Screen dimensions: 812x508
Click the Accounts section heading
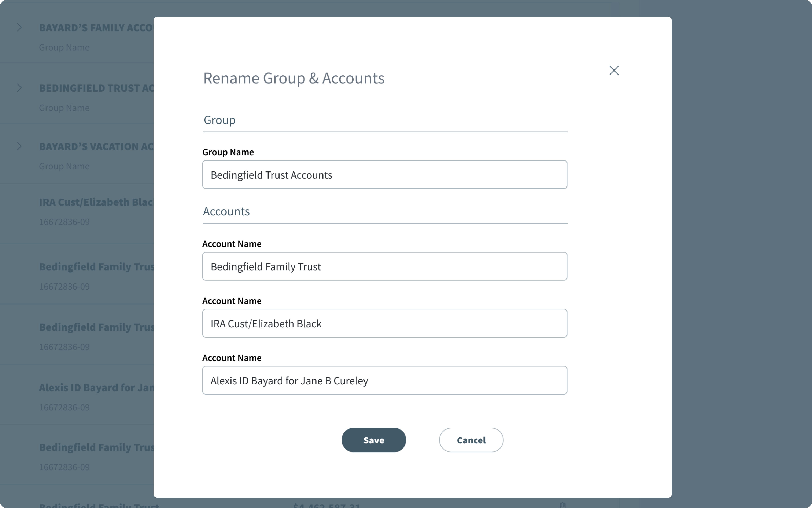tap(226, 211)
